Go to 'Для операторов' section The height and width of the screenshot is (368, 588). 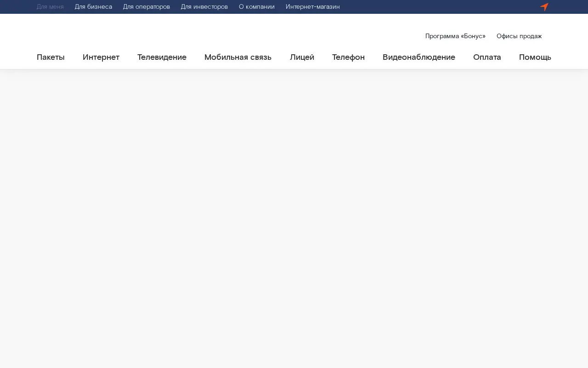tap(147, 7)
